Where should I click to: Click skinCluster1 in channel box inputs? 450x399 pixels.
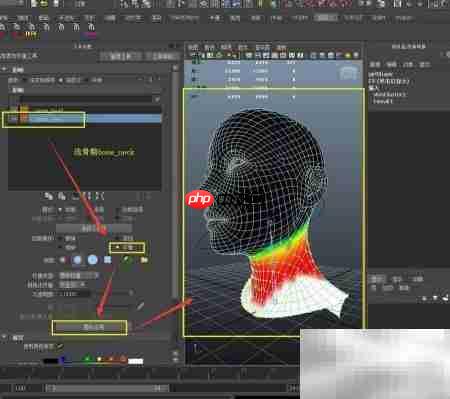click(x=390, y=94)
